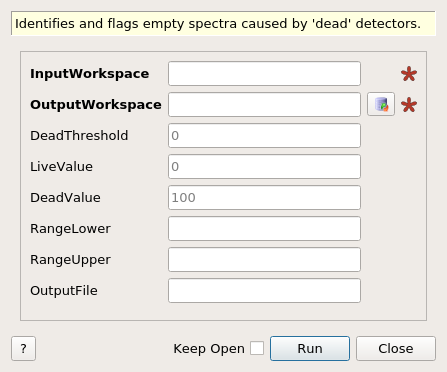Select the DeadValue field showing 100
The width and height of the screenshot is (447, 372).
[x=264, y=198]
